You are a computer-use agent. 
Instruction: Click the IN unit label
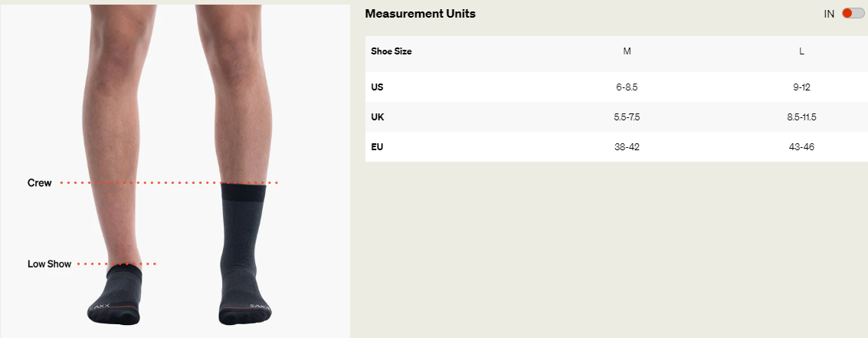click(x=829, y=14)
